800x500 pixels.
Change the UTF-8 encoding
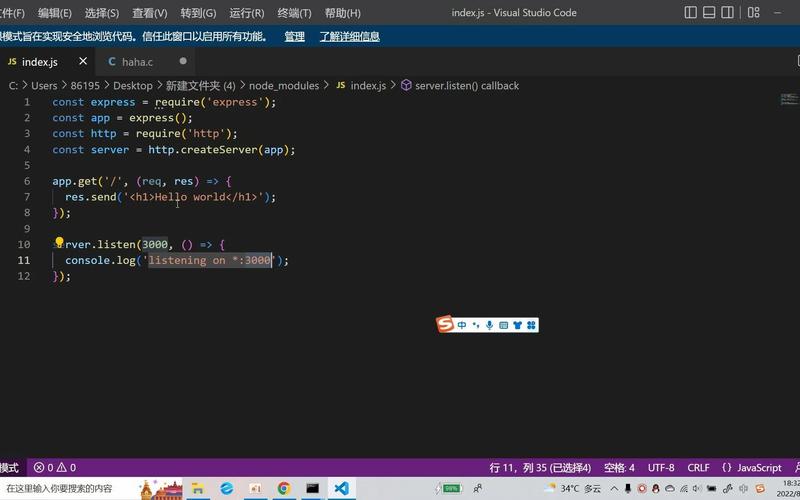coord(661,467)
